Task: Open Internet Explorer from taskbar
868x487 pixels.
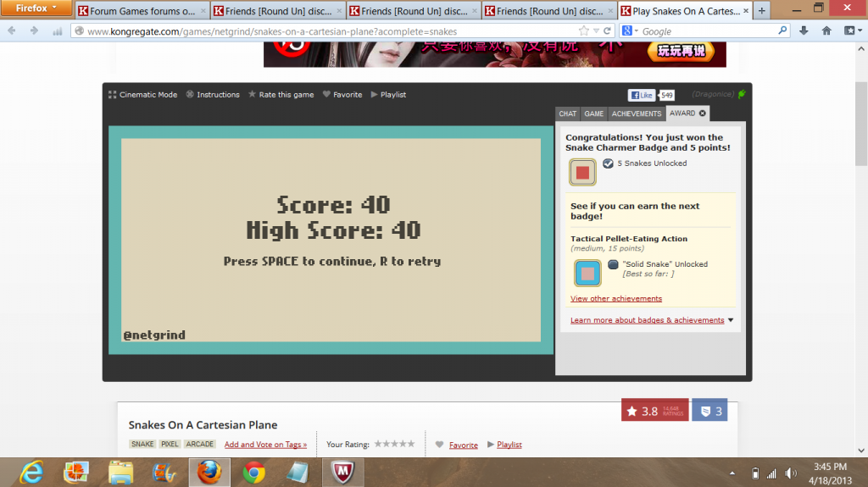Action: 31,473
